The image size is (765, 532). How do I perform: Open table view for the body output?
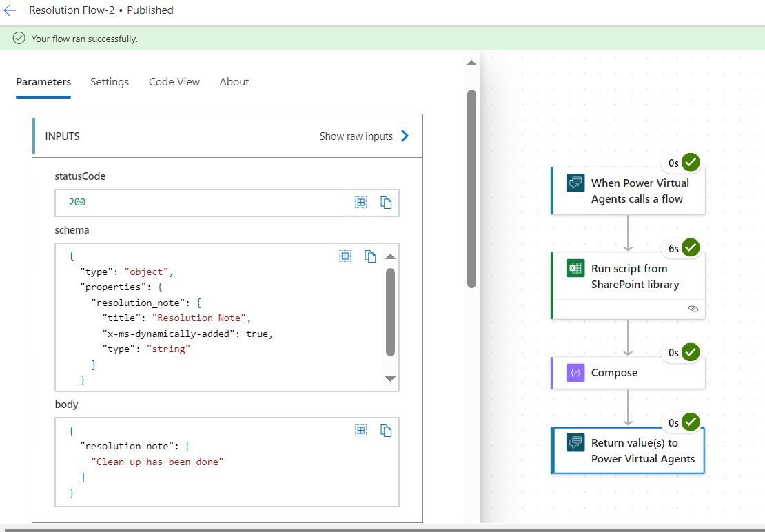pyautogui.click(x=361, y=430)
